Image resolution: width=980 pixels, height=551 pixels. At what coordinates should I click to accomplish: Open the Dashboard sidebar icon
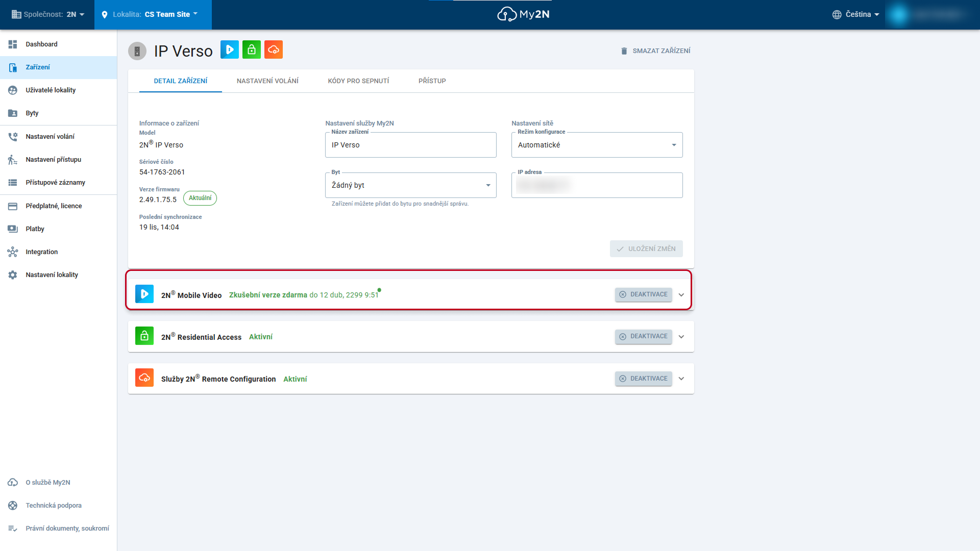click(13, 44)
